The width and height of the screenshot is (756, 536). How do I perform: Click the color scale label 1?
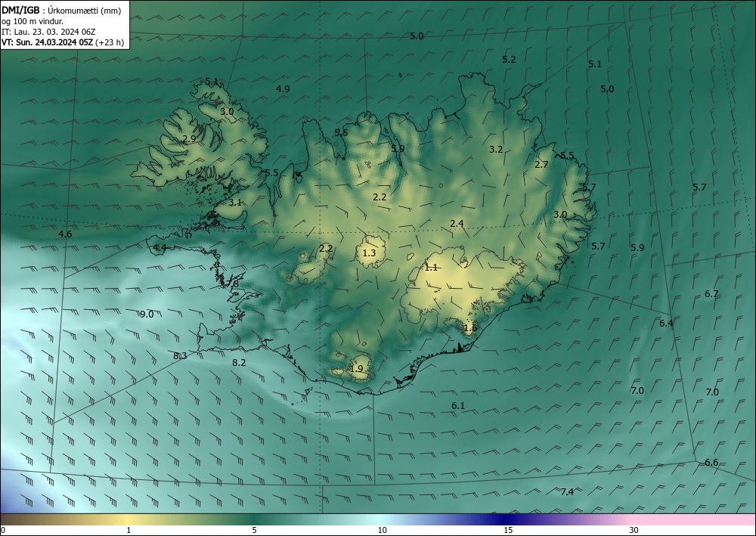129,530
